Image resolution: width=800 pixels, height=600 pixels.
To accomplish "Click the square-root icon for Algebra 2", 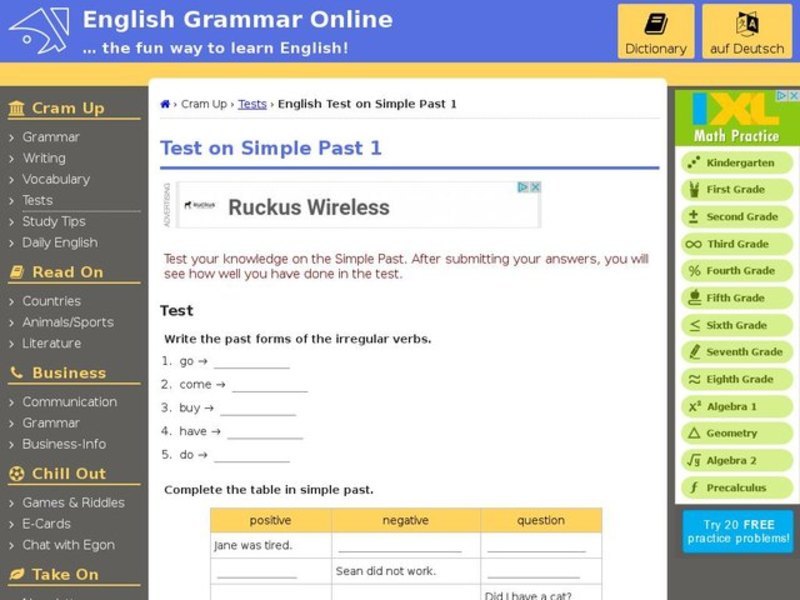I will [693, 460].
